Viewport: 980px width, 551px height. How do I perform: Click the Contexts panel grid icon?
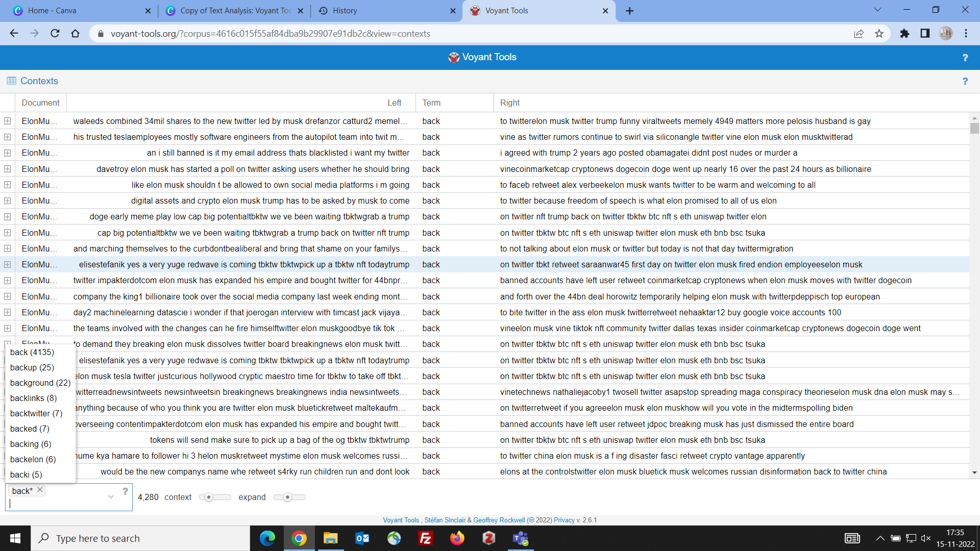(x=11, y=81)
